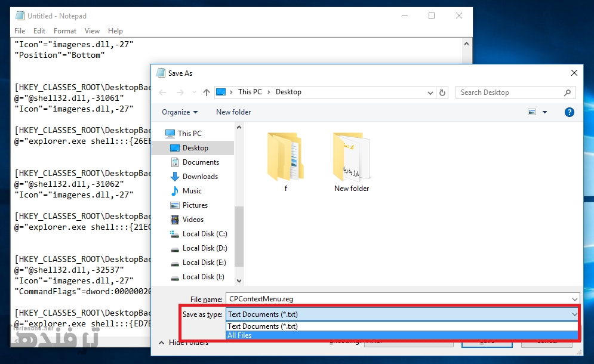Click the Back arrow in Save As

coord(162,92)
